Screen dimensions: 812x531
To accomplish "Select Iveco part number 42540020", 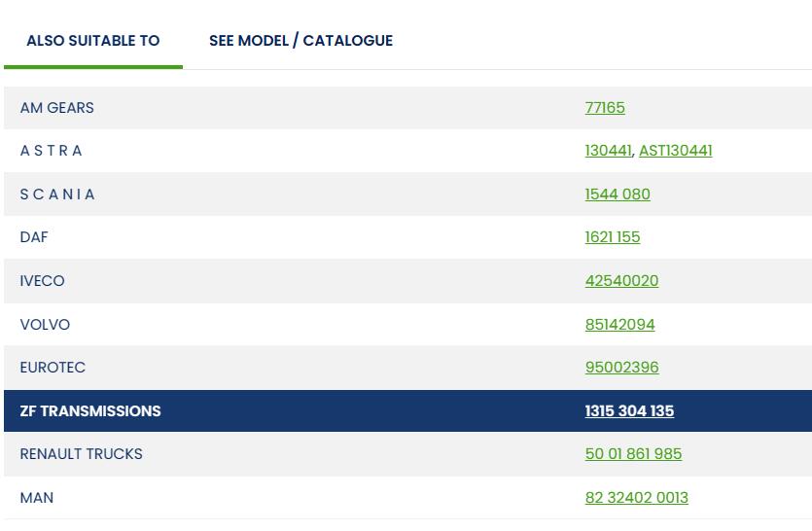I will [x=621, y=281].
